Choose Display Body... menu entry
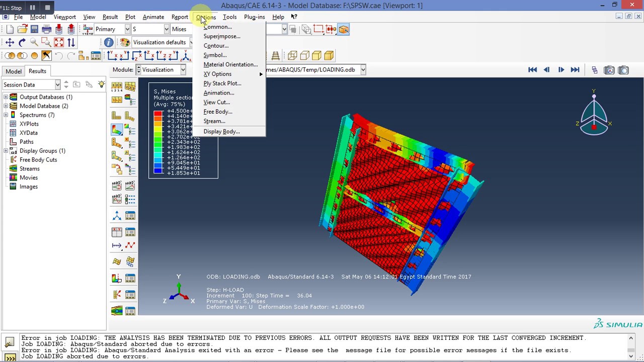The width and height of the screenshot is (644, 362). pos(229,132)
